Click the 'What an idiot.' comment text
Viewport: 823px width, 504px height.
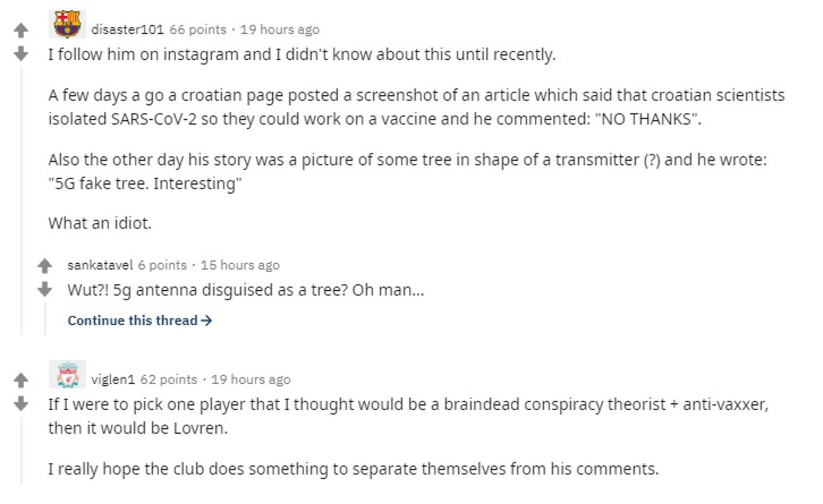[100, 223]
